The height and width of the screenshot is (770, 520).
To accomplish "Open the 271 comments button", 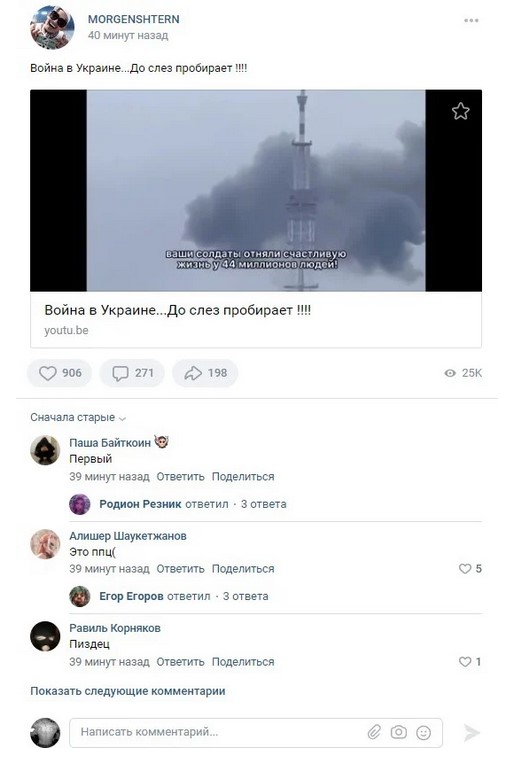I will click(x=132, y=373).
